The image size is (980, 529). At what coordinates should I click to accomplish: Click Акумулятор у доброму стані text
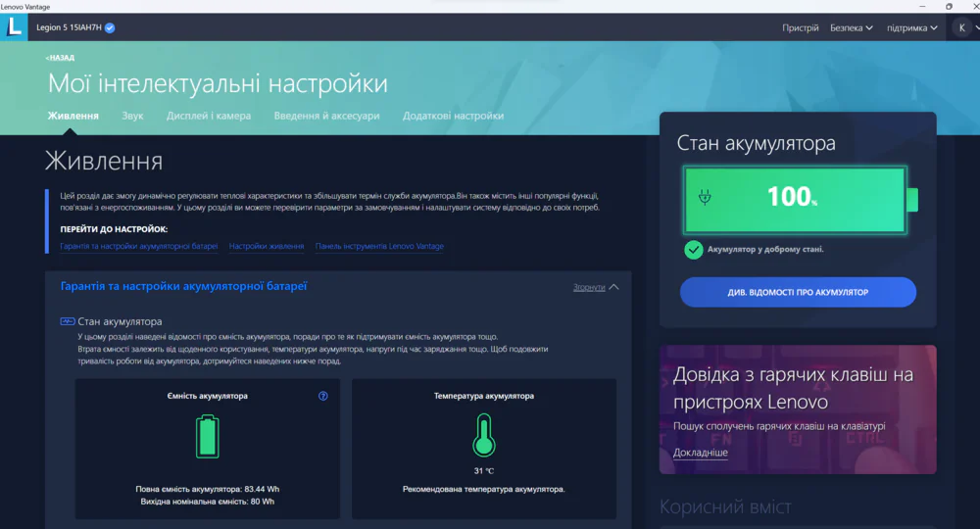(765, 249)
